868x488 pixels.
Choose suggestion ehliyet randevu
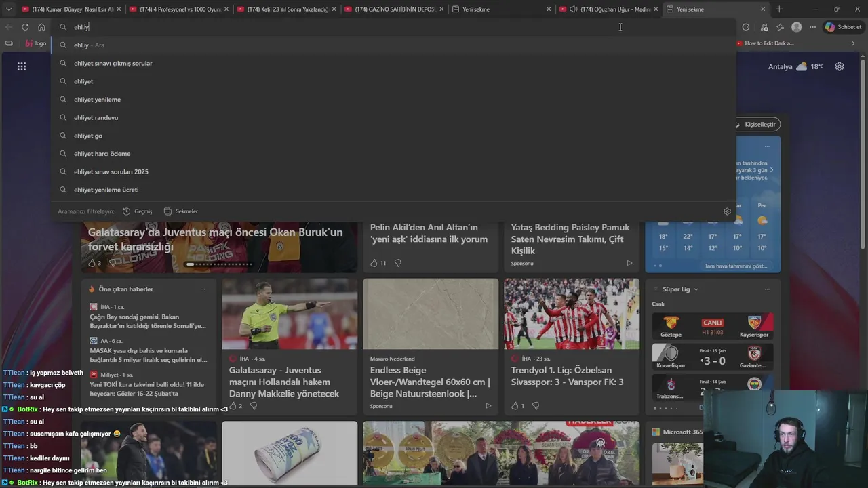tap(393, 117)
